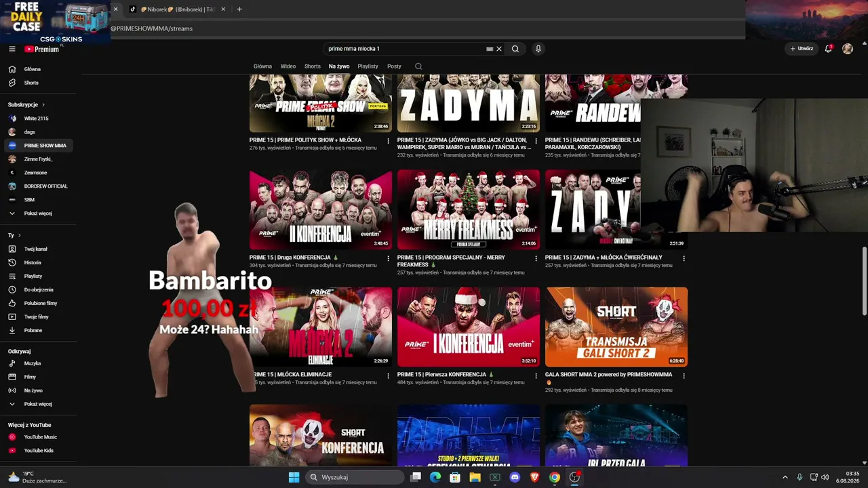The image size is (868, 488).
Task: Go to the YouTube Premium logo home
Action: pyautogui.click(x=42, y=49)
